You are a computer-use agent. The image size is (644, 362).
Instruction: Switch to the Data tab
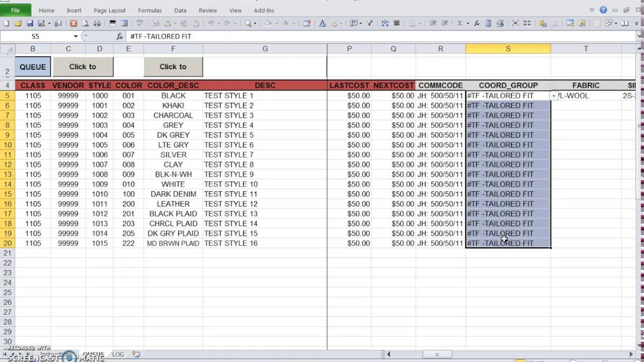[180, 10]
